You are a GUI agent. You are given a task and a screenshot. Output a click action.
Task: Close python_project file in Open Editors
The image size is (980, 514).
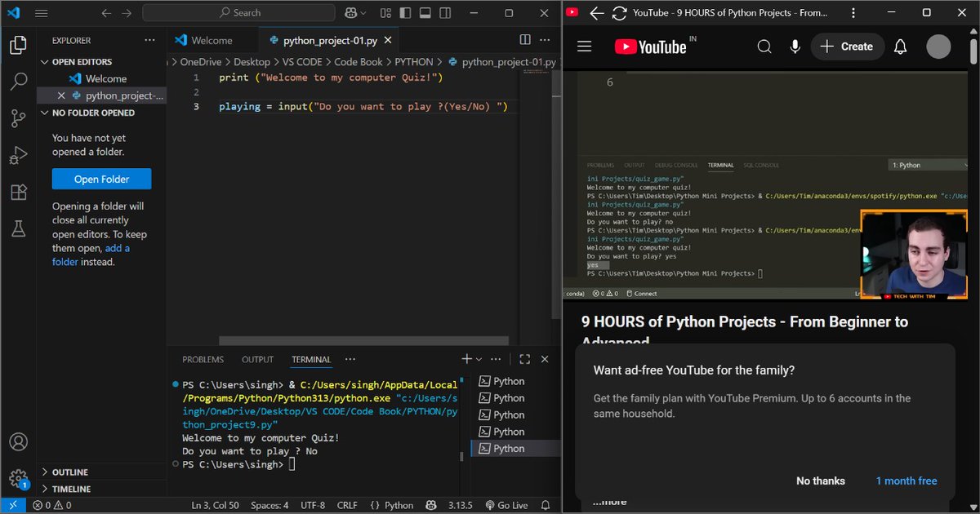click(61, 95)
